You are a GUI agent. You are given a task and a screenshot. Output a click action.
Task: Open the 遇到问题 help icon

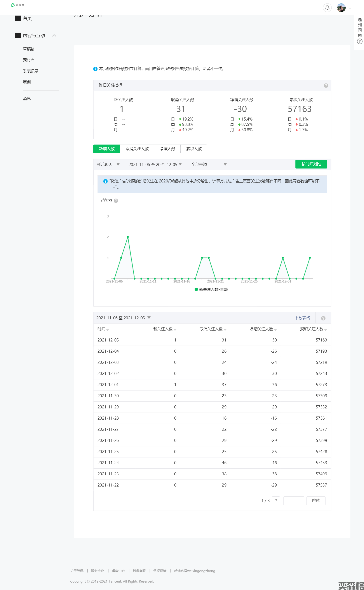359,41
